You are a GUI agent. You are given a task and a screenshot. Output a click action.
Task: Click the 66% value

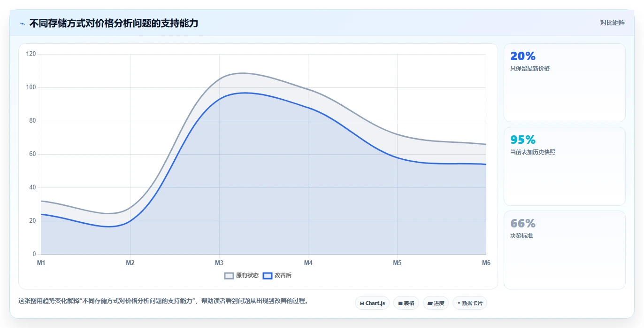pyautogui.click(x=523, y=223)
